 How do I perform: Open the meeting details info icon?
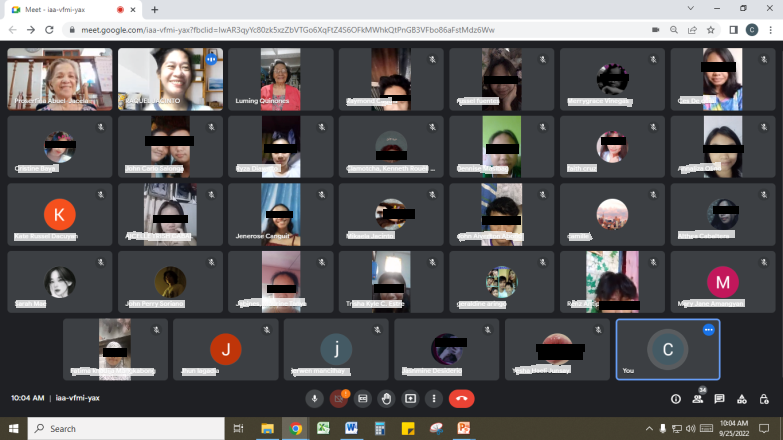click(675, 398)
